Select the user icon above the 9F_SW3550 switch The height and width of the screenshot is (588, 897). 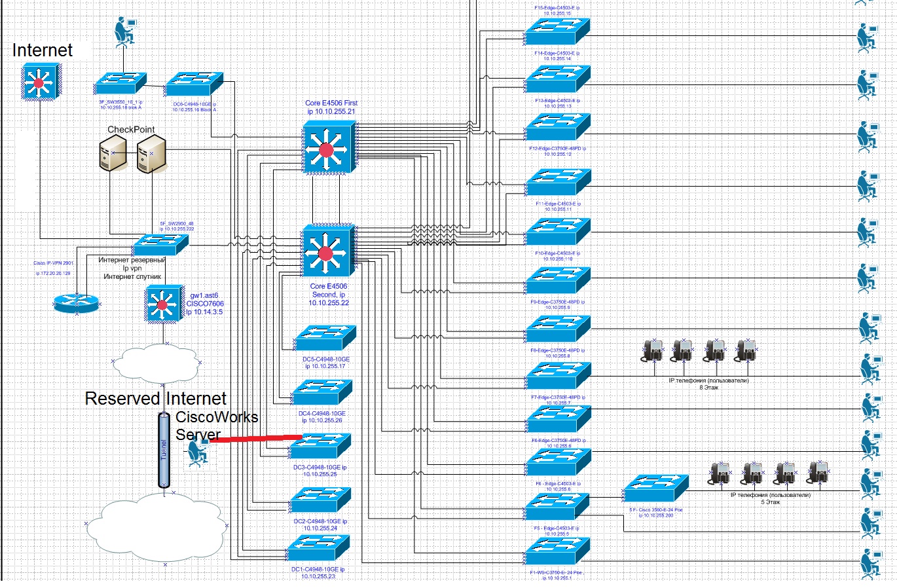pyautogui.click(x=124, y=33)
